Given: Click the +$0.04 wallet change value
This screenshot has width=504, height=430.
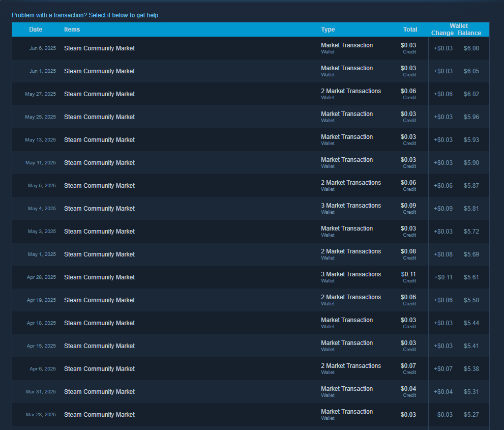Looking at the screenshot, I should tap(443, 392).
